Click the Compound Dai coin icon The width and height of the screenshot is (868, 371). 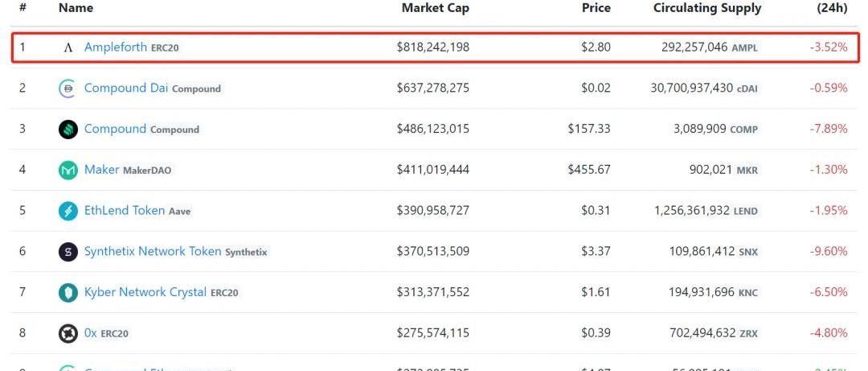click(68, 89)
